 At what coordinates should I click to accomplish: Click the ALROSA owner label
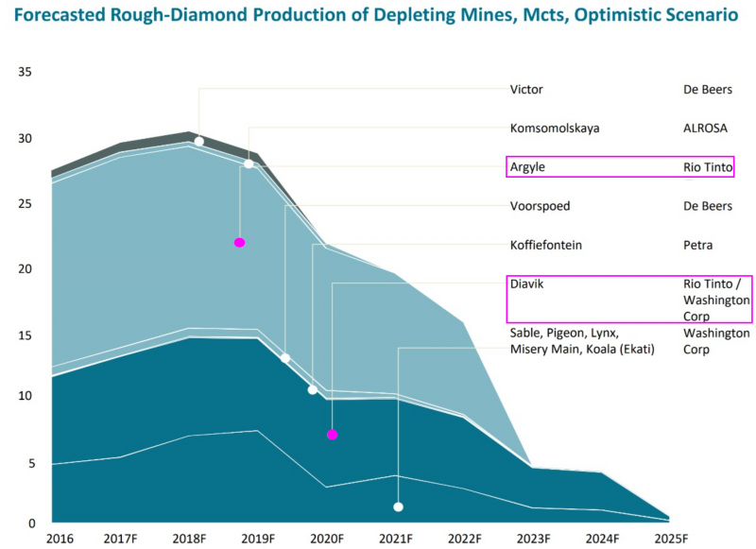point(705,129)
